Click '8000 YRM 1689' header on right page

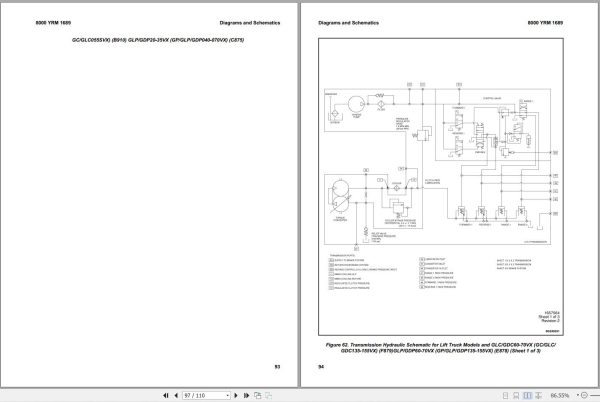[545, 23]
